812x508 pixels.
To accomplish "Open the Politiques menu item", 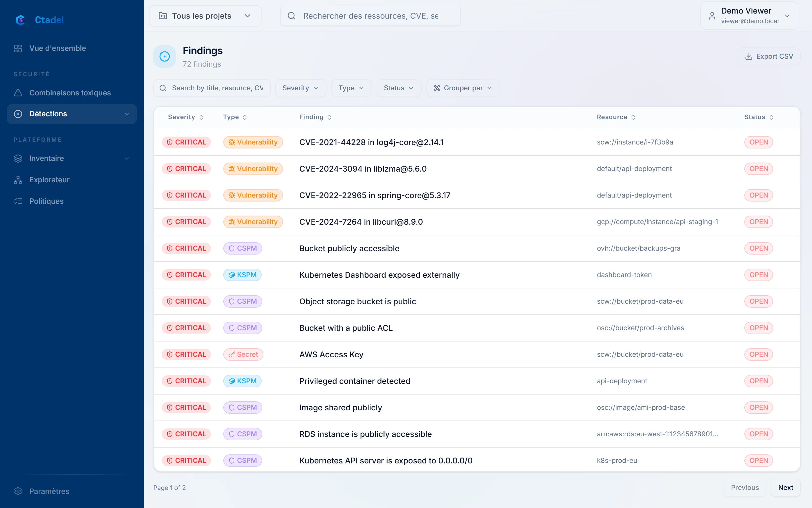I will point(71,201).
